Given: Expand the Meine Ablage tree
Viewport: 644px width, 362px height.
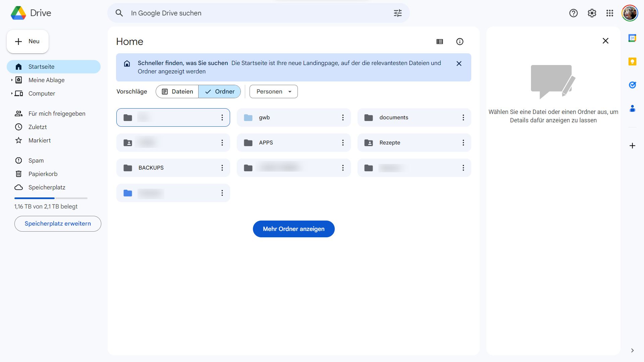Looking at the screenshot, I should coord(12,80).
